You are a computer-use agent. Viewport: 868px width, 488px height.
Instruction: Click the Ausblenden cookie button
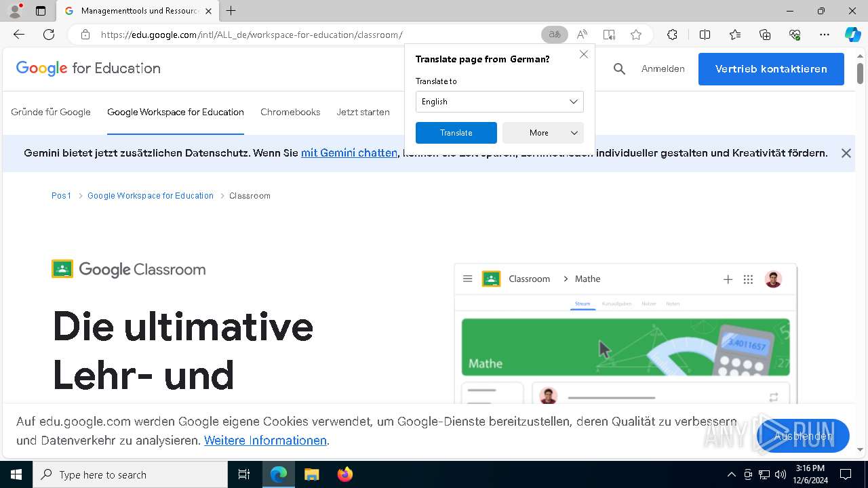click(804, 436)
